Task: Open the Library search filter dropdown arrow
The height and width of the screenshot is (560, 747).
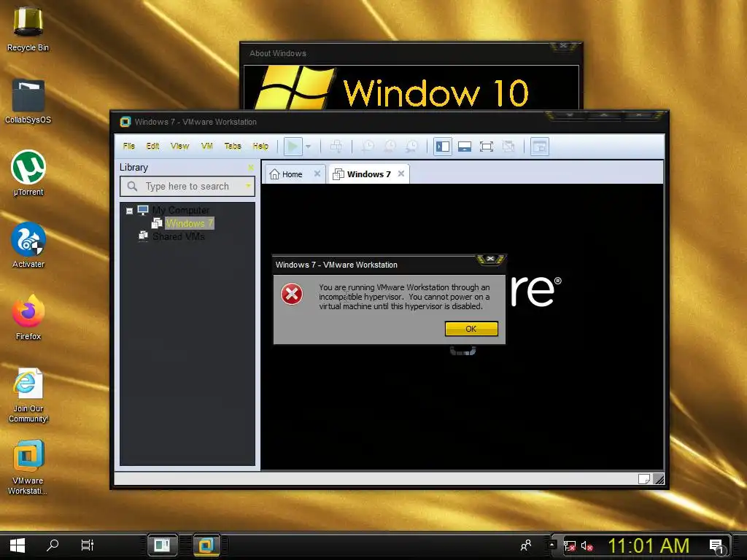Action: [248, 186]
